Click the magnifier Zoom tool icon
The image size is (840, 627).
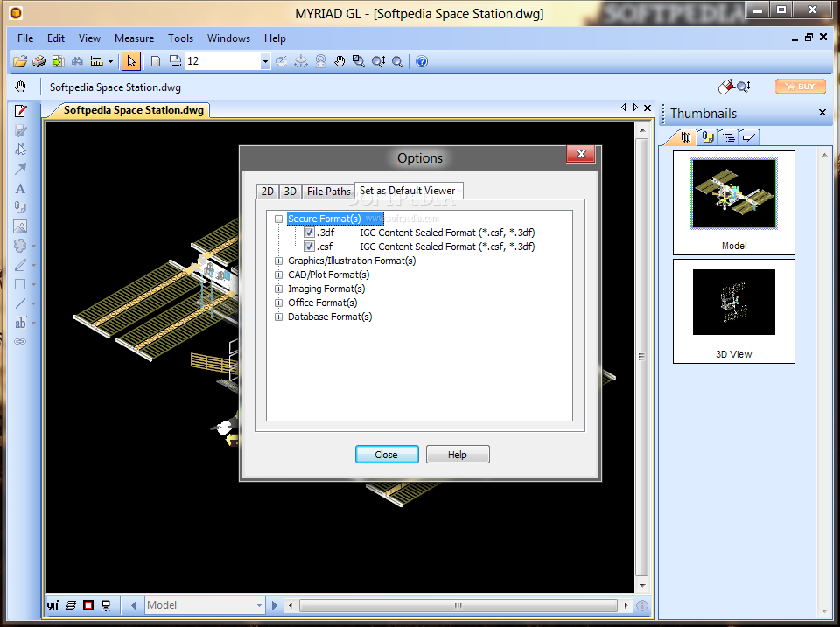(x=397, y=61)
